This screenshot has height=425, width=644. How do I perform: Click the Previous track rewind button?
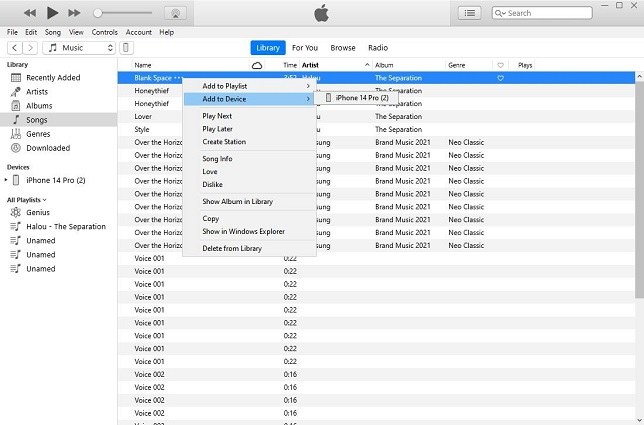[x=30, y=13]
